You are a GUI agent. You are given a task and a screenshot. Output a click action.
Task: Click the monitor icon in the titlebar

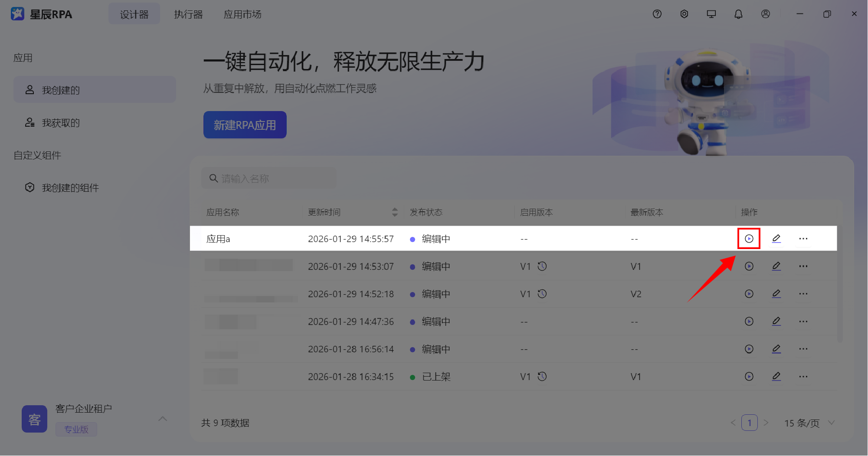pos(711,14)
